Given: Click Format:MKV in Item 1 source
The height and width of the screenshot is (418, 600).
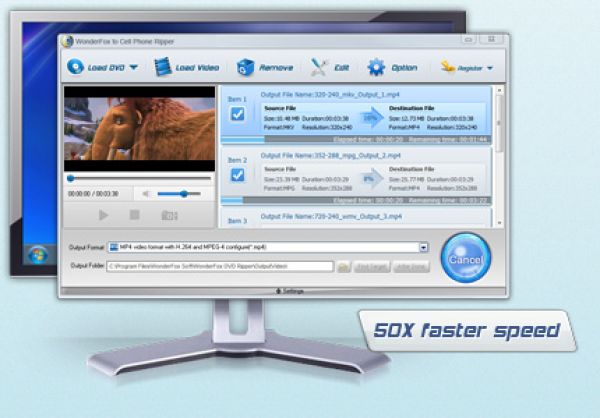Looking at the screenshot, I should [279, 127].
